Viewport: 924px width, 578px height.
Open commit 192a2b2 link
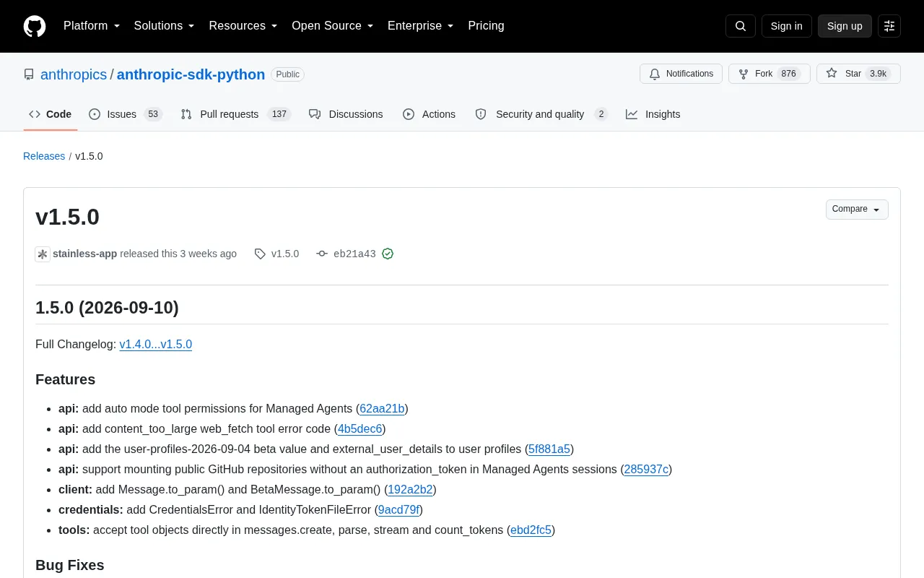click(x=410, y=489)
